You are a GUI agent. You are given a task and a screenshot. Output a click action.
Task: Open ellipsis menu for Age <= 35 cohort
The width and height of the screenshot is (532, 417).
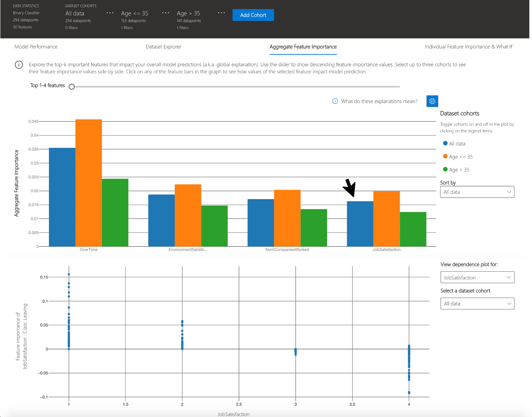(166, 13)
